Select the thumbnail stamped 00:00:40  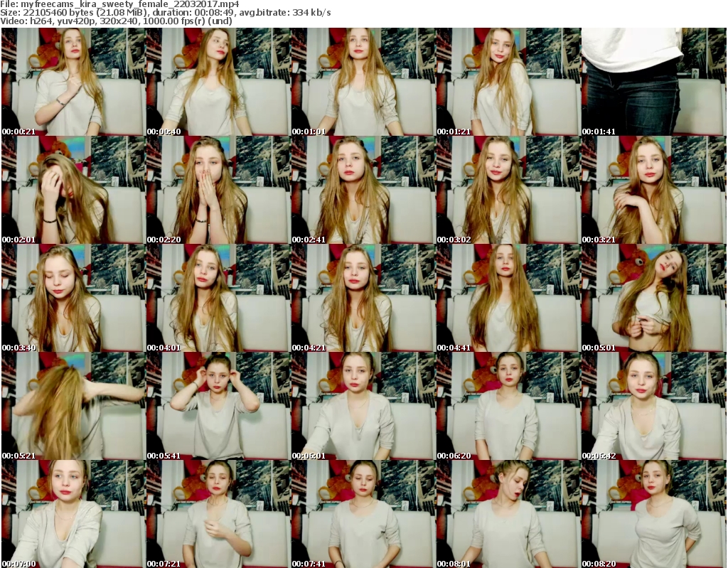tap(218, 82)
